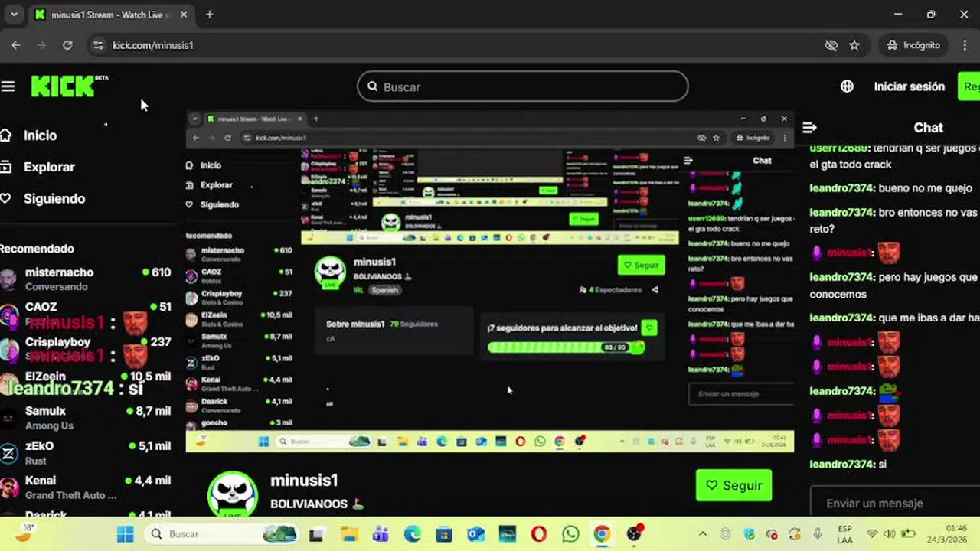
Task: Open WhatsApp from the taskbar
Action: (x=570, y=534)
